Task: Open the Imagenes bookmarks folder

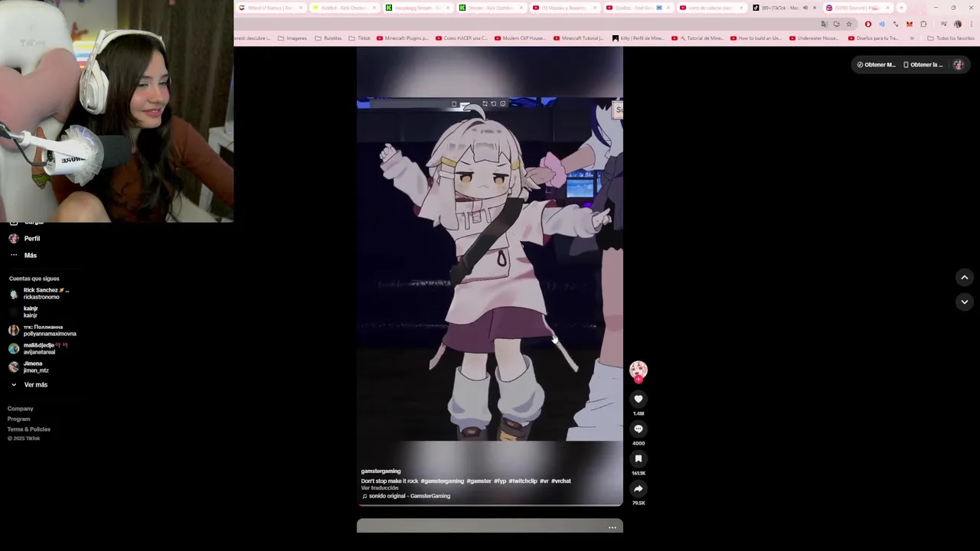Action: 292,37
